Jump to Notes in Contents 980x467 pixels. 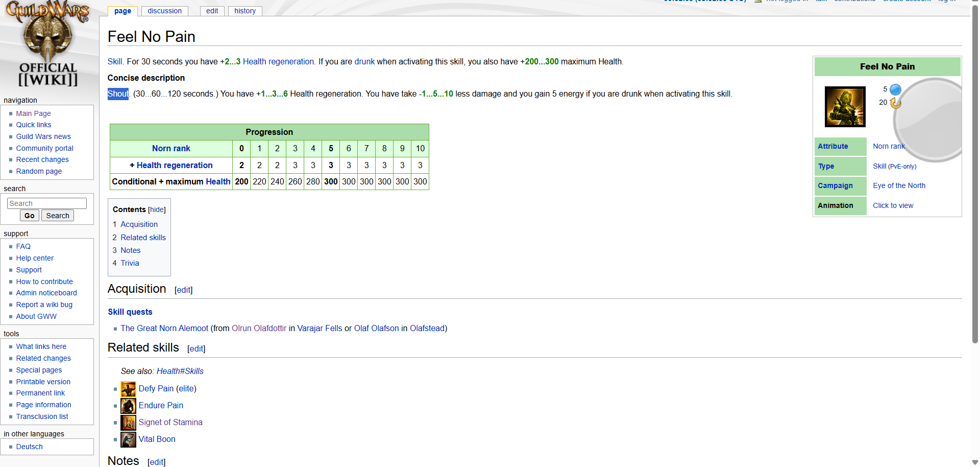pos(130,250)
